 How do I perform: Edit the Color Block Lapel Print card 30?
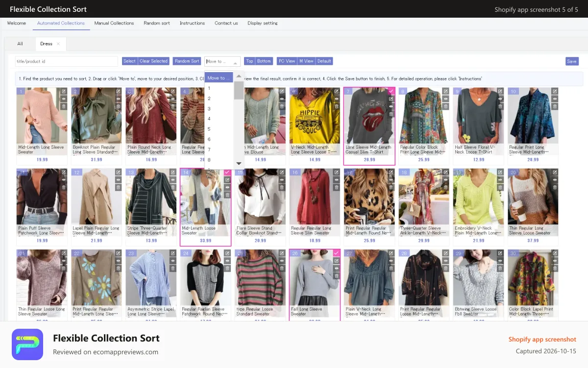[x=555, y=253]
